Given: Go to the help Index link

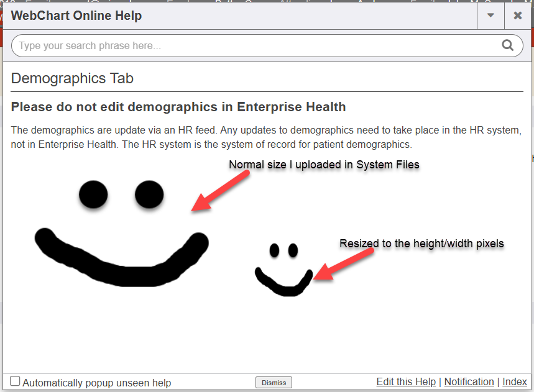Looking at the screenshot, I should [515, 381].
